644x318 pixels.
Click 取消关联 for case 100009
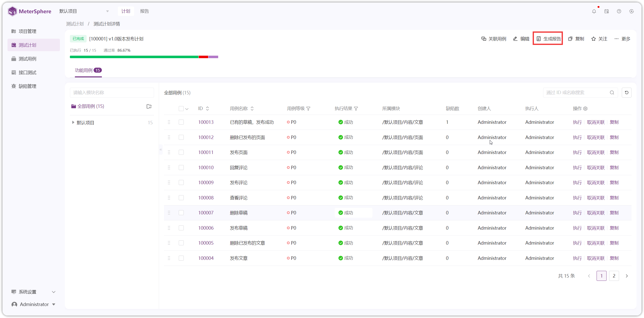[596, 182]
